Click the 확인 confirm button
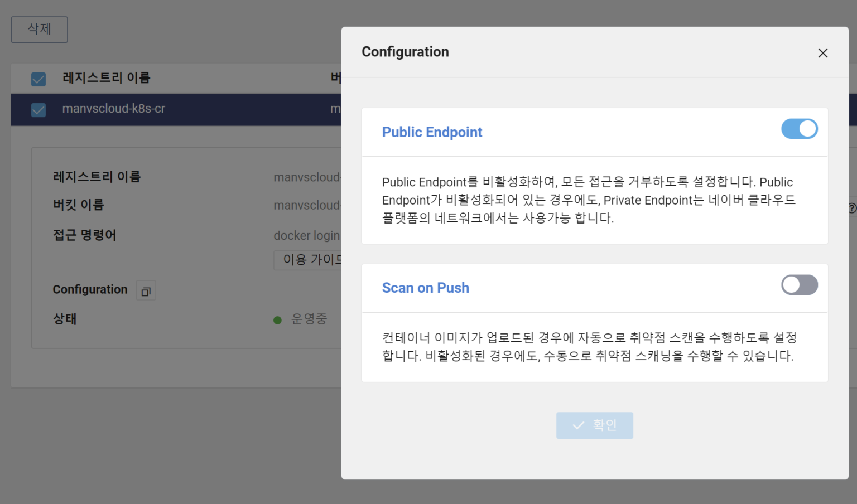857x504 pixels. pyautogui.click(x=595, y=425)
